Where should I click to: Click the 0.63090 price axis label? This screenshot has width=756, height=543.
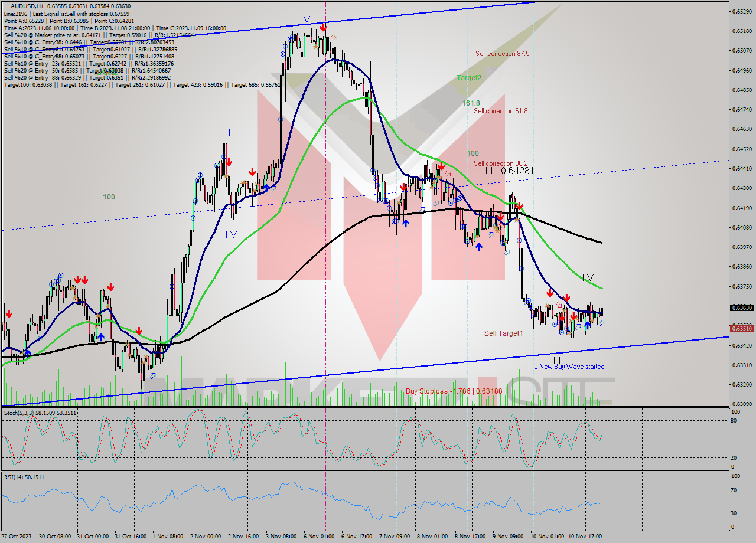click(x=742, y=404)
